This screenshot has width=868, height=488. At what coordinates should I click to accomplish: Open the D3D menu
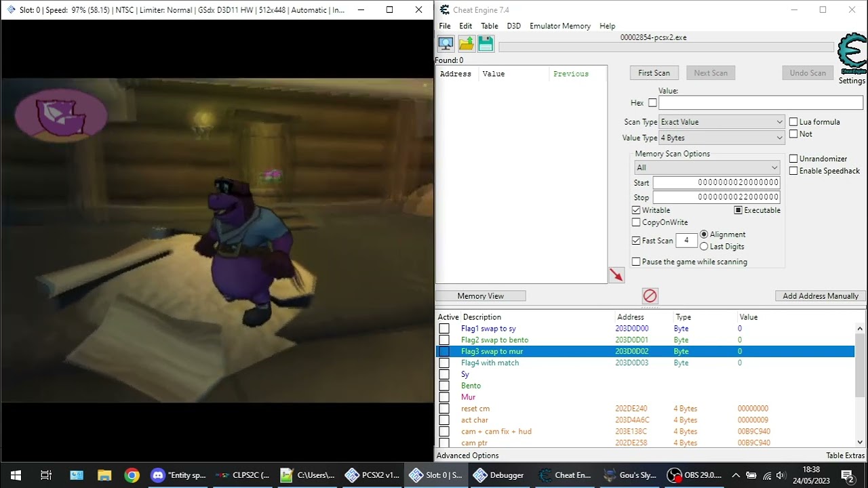pos(514,26)
